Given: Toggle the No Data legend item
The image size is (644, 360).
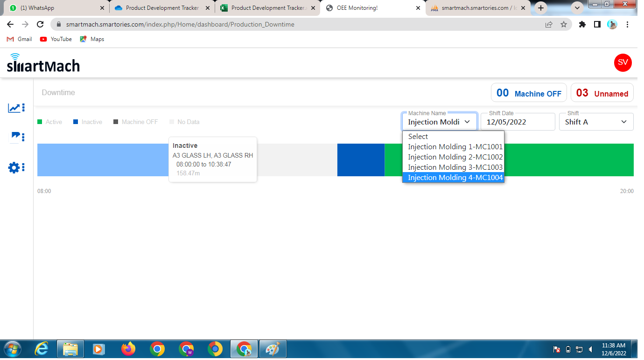Looking at the screenshot, I should click(x=184, y=122).
